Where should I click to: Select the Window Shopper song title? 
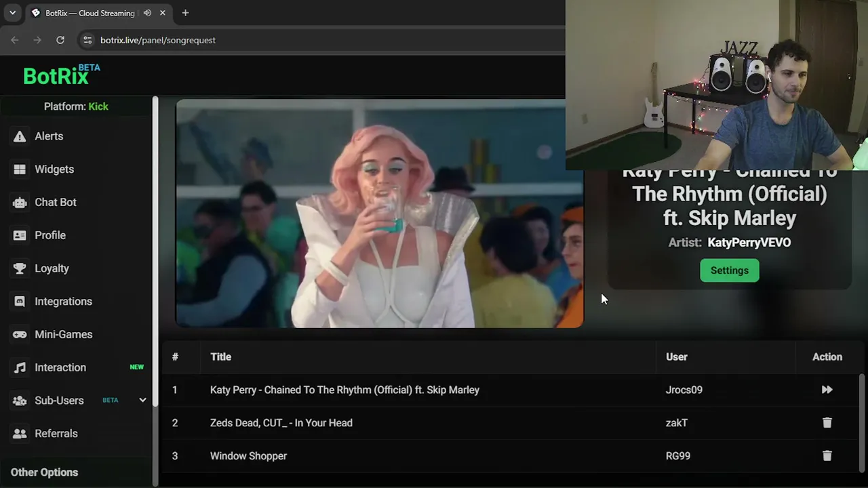tap(248, 456)
